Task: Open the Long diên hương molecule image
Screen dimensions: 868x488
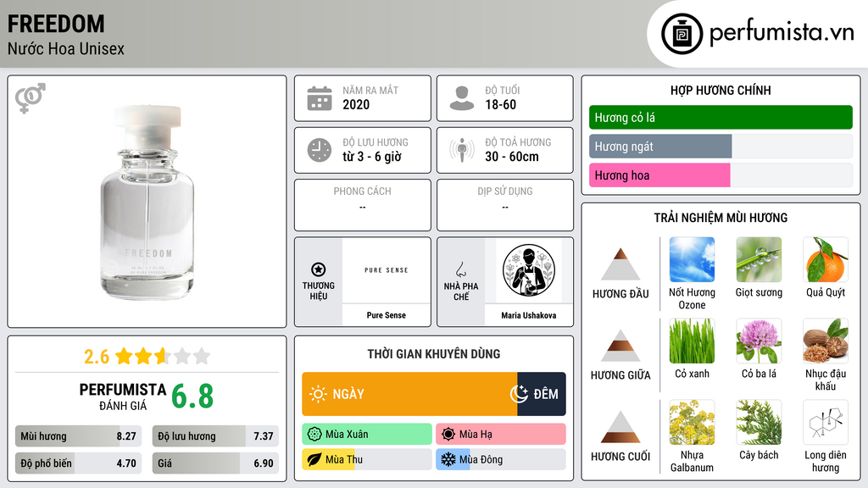Action: pyautogui.click(x=826, y=422)
